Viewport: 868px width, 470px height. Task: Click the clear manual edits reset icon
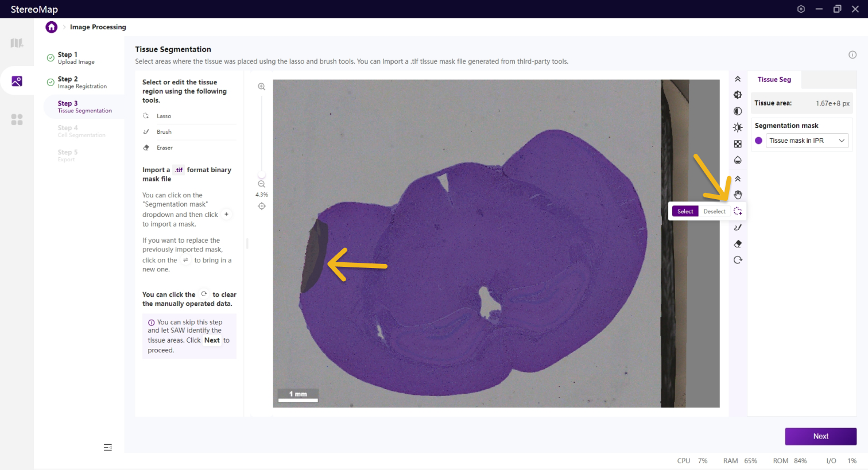coord(738,260)
